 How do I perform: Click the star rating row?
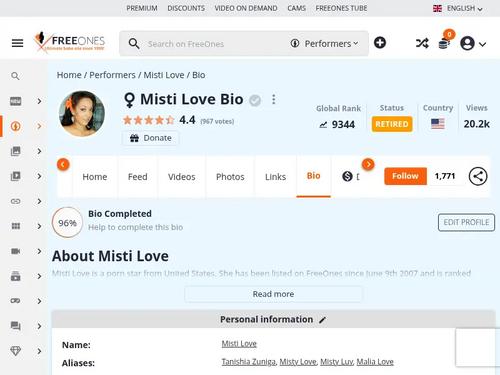pyautogui.click(x=149, y=120)
